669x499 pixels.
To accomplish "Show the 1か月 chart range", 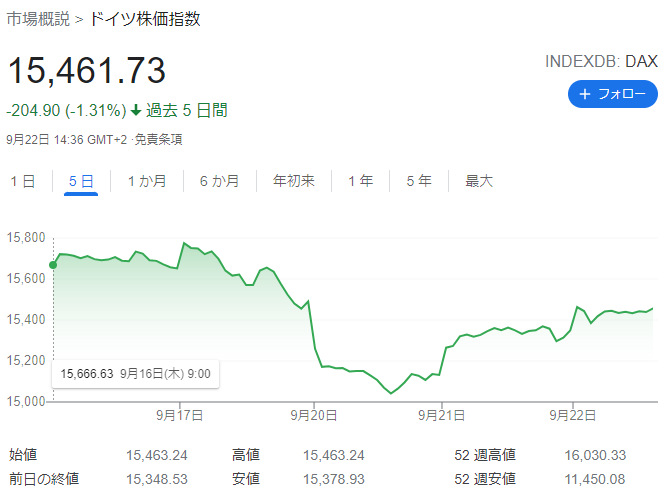I will 147,181.
